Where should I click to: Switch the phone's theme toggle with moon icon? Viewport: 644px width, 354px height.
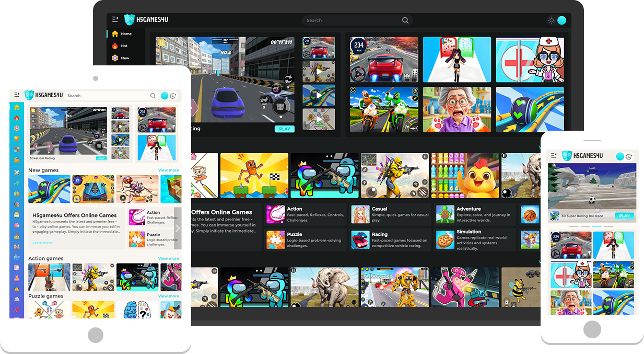[x=624, y=156]
